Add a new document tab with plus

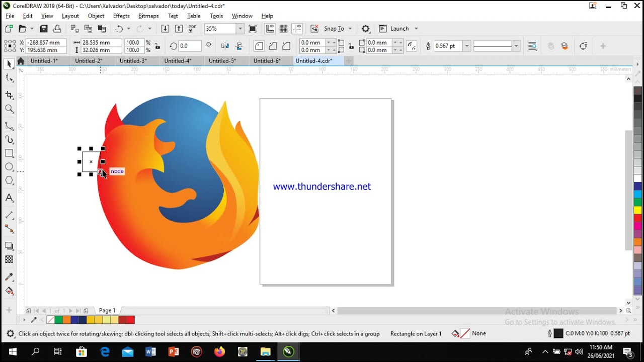pyautogui.click(x=349, y=61)
